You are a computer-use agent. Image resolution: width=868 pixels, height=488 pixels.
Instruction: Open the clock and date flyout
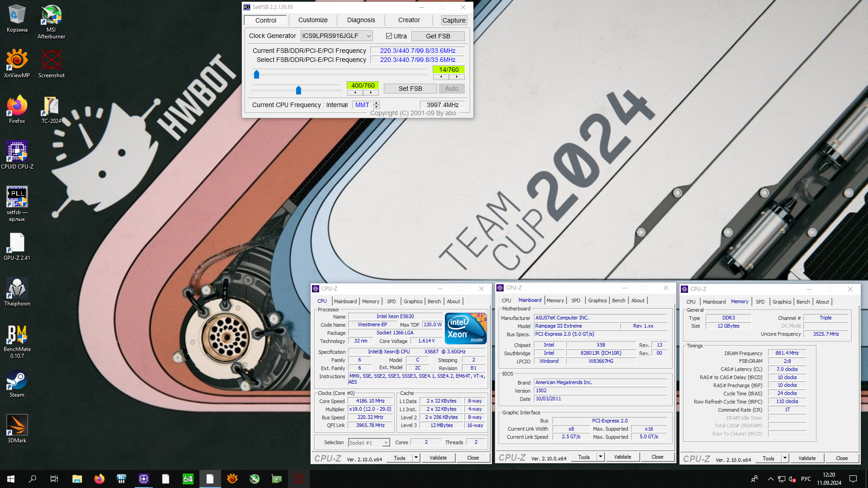[829, 479]
